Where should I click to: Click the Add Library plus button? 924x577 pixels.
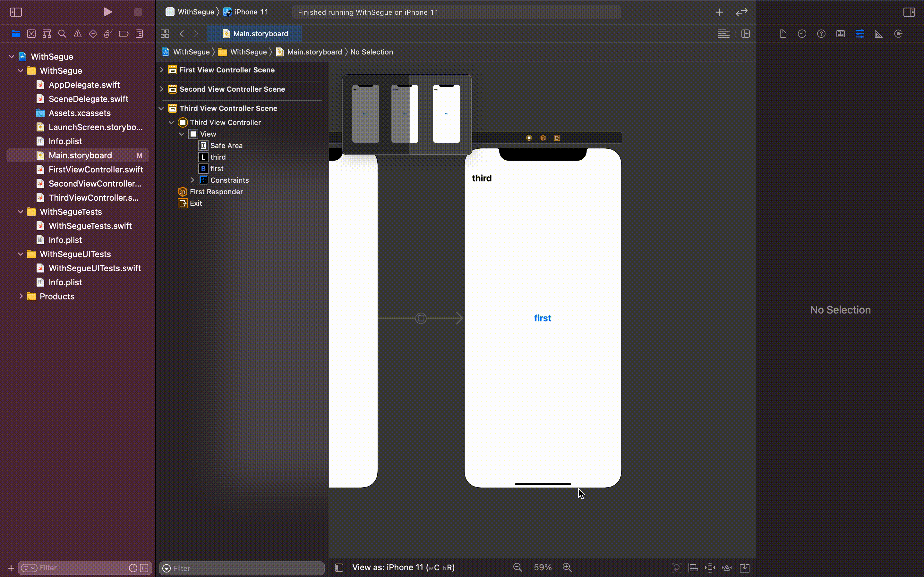(x=719, y=12)
